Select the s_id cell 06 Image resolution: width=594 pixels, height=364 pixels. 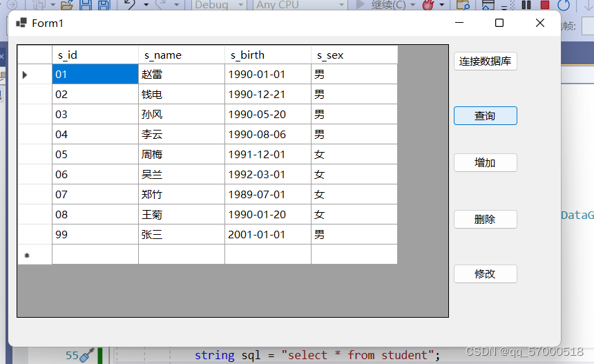(95, 175)
